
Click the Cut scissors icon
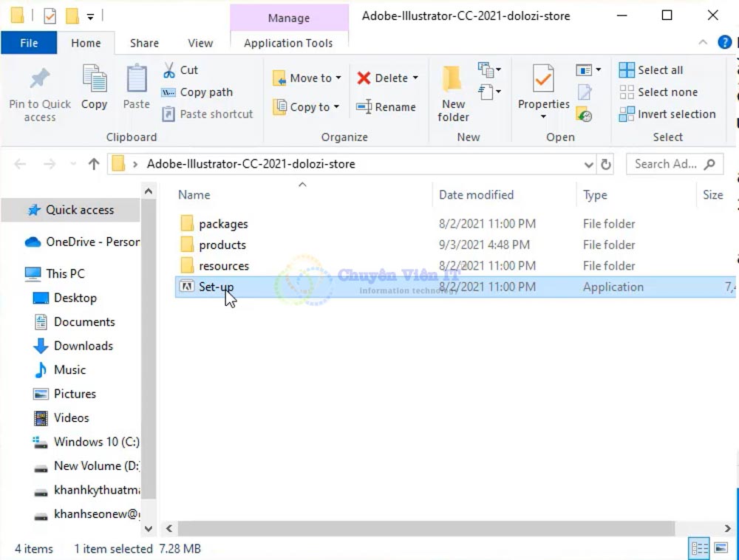coord(169,70)
